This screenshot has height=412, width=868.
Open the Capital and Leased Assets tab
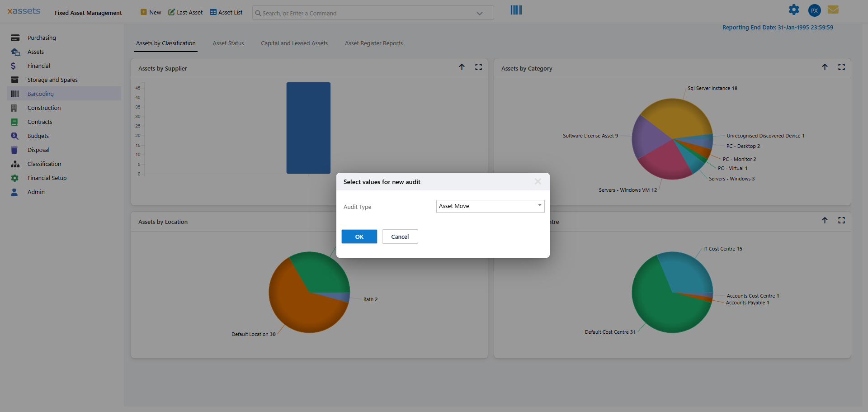[294, 43]
